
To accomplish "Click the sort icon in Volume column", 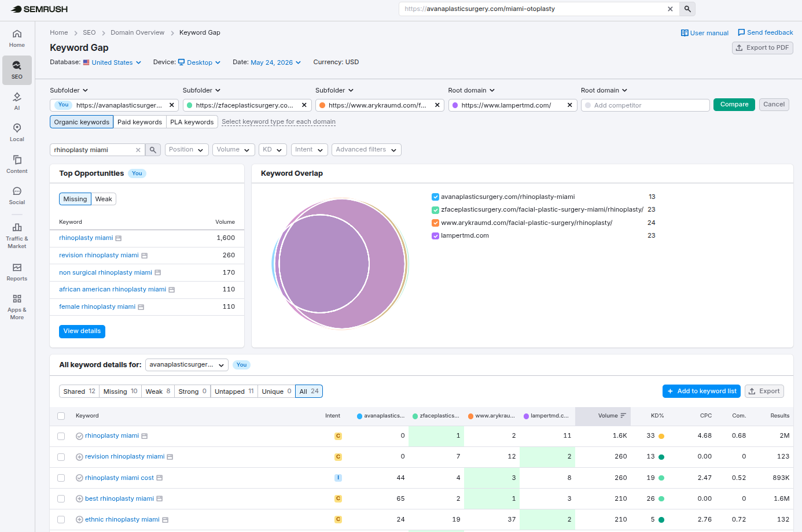I will 623,416.
